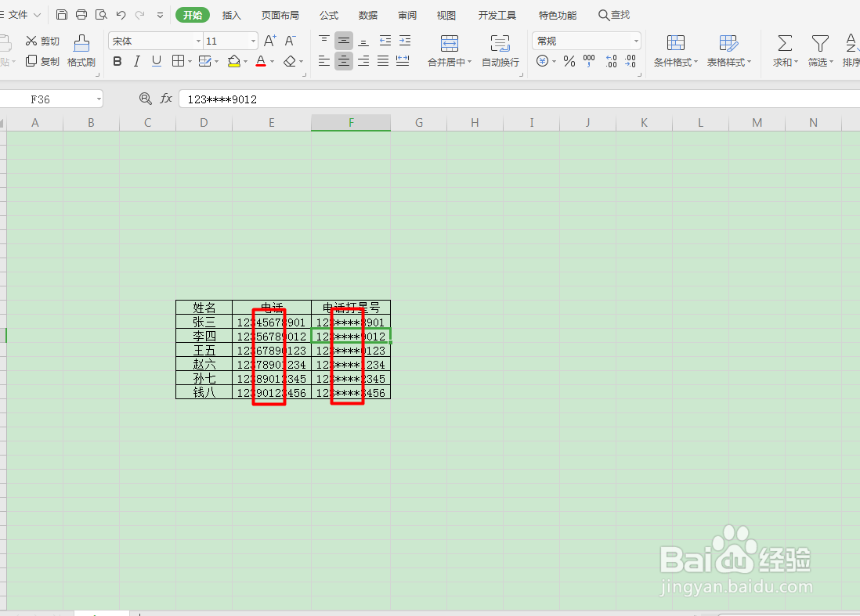Toggle bold formatting
The height and width of the screenshot is (616, 860).
pyautogui.click(x=117, y=61)
